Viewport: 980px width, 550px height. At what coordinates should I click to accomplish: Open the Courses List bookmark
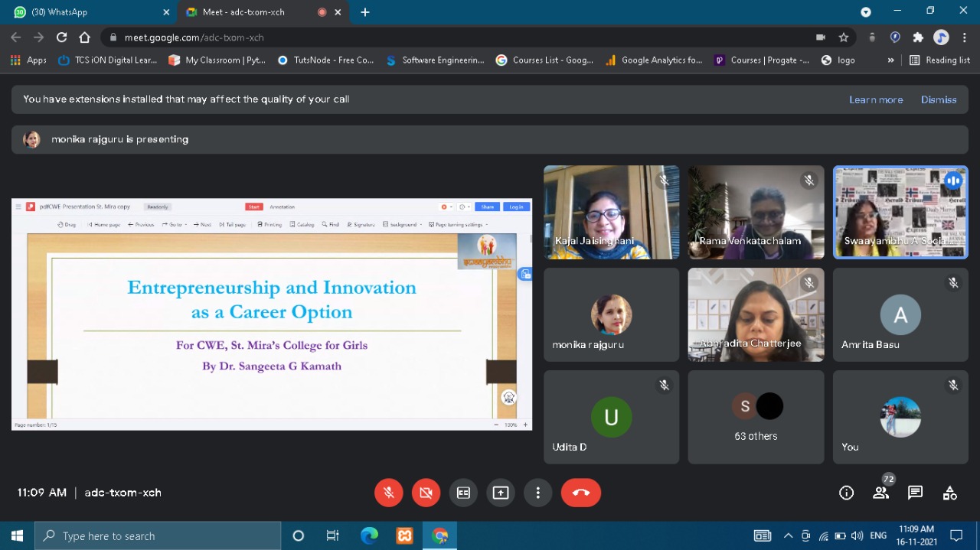[x=544, y=60]
